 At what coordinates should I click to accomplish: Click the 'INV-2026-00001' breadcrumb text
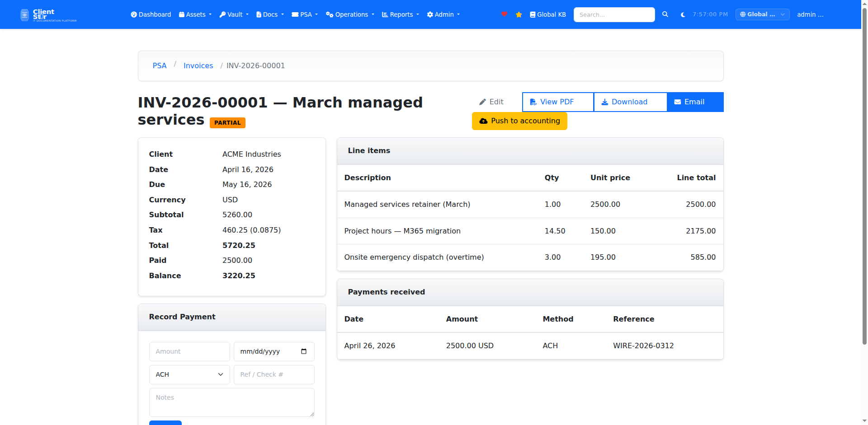[255, 66]
